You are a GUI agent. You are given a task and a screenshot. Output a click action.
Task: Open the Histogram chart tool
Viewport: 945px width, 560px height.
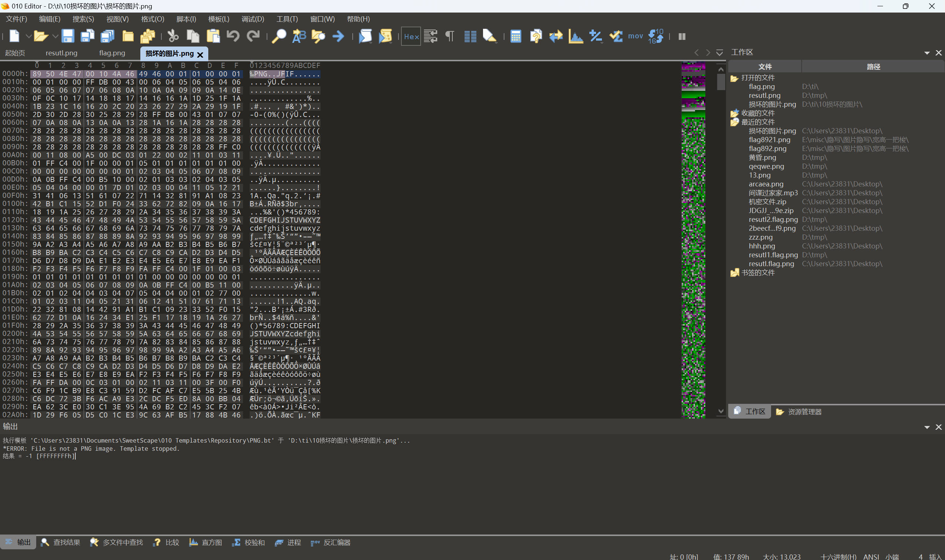point(576,36)
